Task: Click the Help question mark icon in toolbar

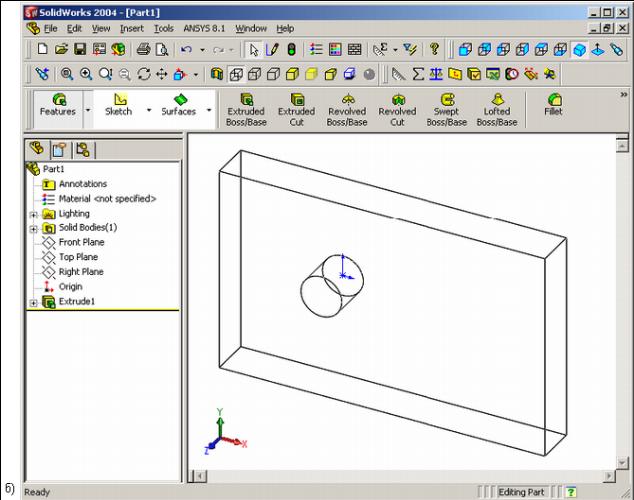Action: [435, 49]
